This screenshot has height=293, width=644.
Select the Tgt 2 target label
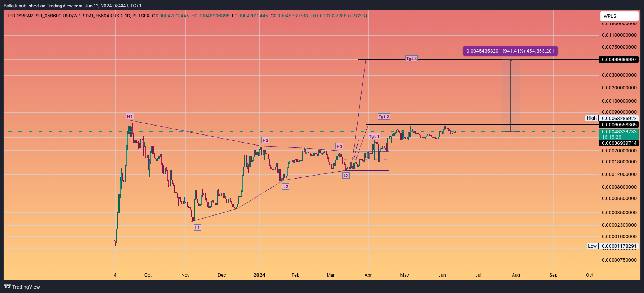pos(383,117)
